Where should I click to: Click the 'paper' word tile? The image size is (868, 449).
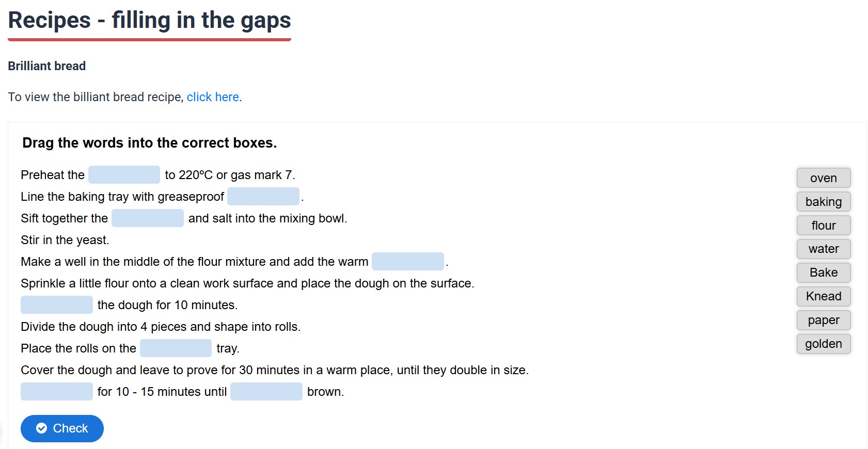pos(823,320)
